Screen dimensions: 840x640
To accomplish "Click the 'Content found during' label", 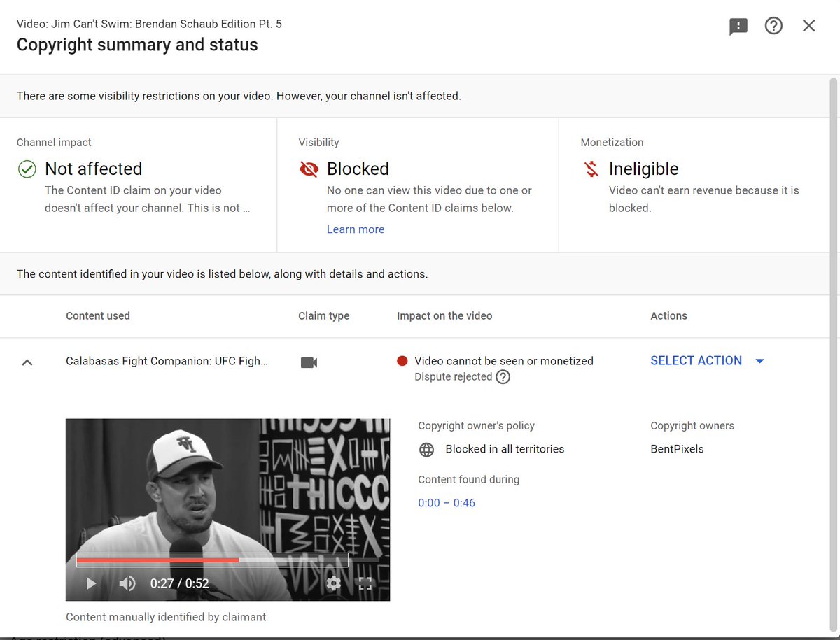I will point(468,480).
